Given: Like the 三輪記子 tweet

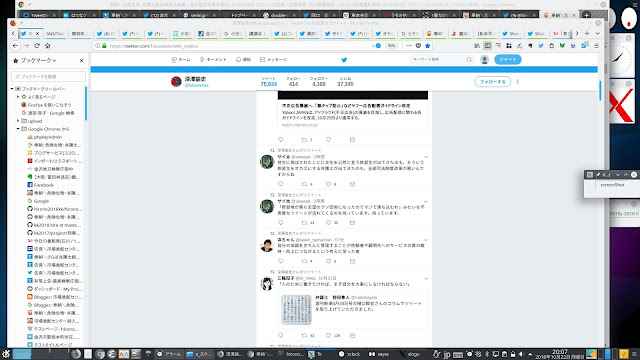Looking at the screenshot, I should (x=328, y=335).
